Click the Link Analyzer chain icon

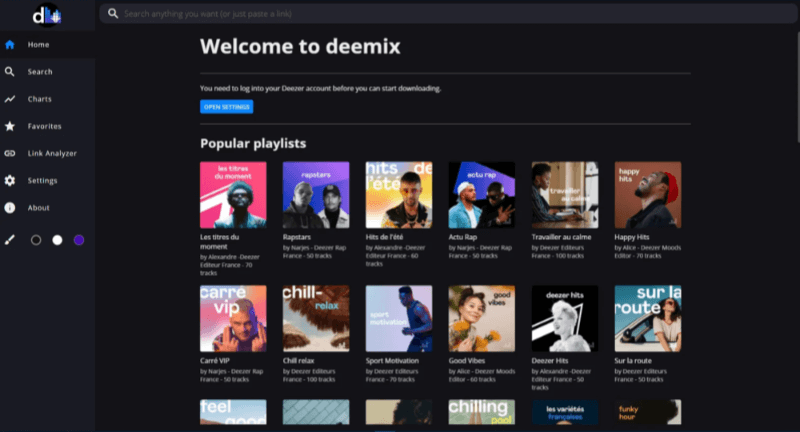click(10, 154)
